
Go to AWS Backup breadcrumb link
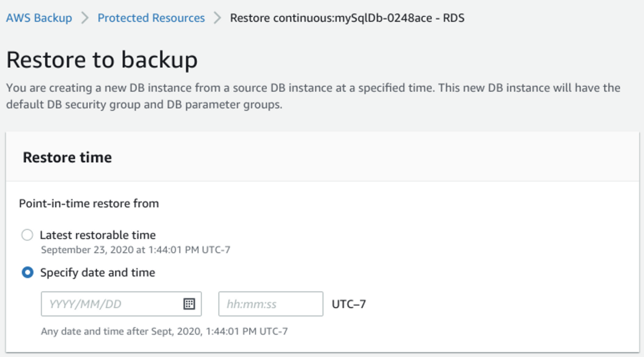coord(39,18)
